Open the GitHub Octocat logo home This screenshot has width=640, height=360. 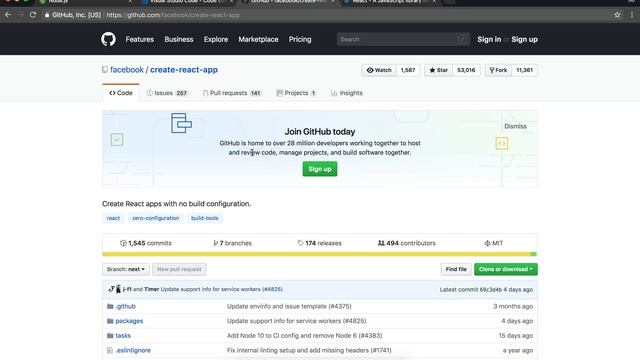108,40
